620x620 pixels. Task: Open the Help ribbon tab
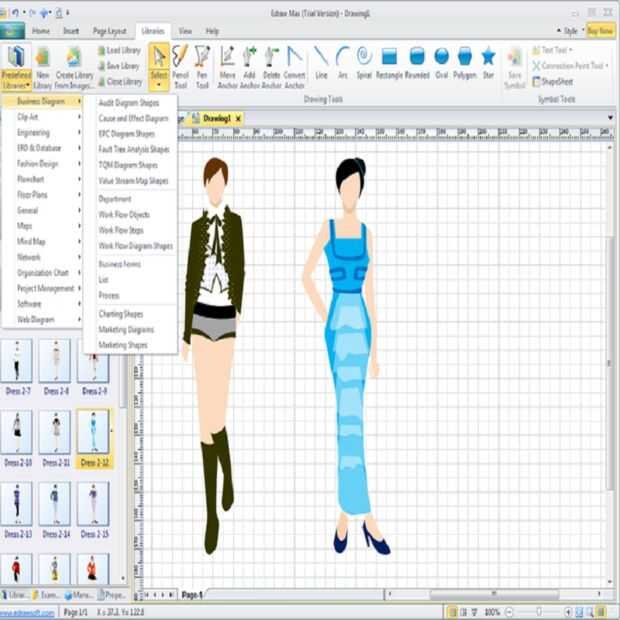(212, 31)
